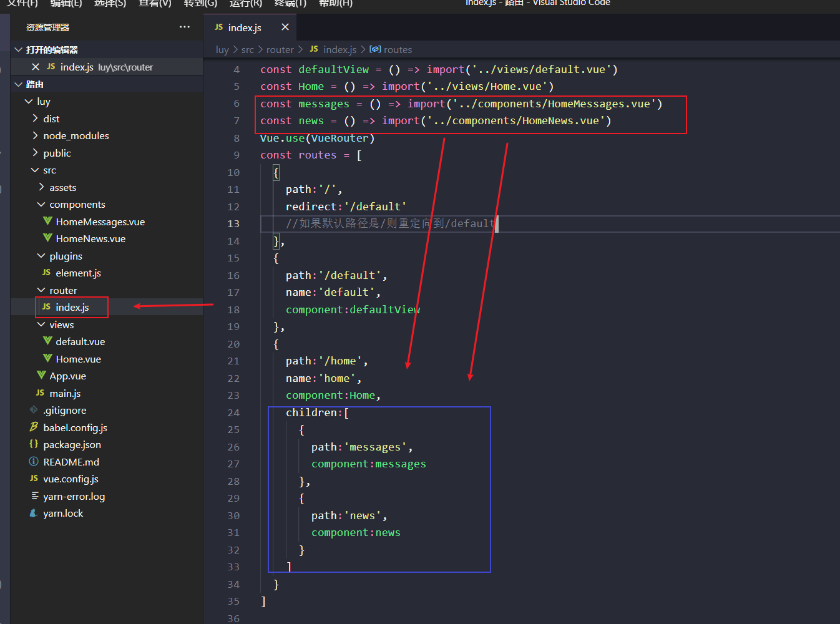
Task: Open the 帮助(H) menu
Action: click(336, 3)
